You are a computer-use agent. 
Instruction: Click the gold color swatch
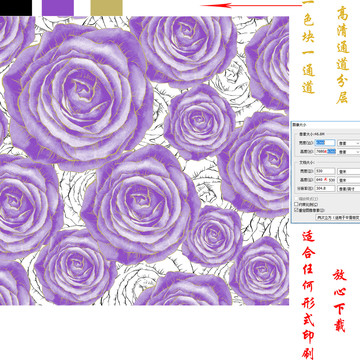[x=106, y=8]
